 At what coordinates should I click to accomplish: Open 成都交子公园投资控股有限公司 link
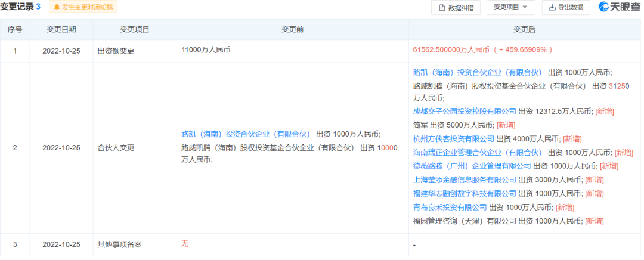[x=465, y=112]
